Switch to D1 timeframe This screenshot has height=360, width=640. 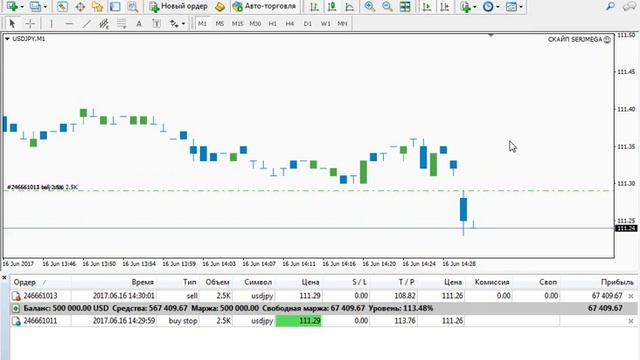308,24
